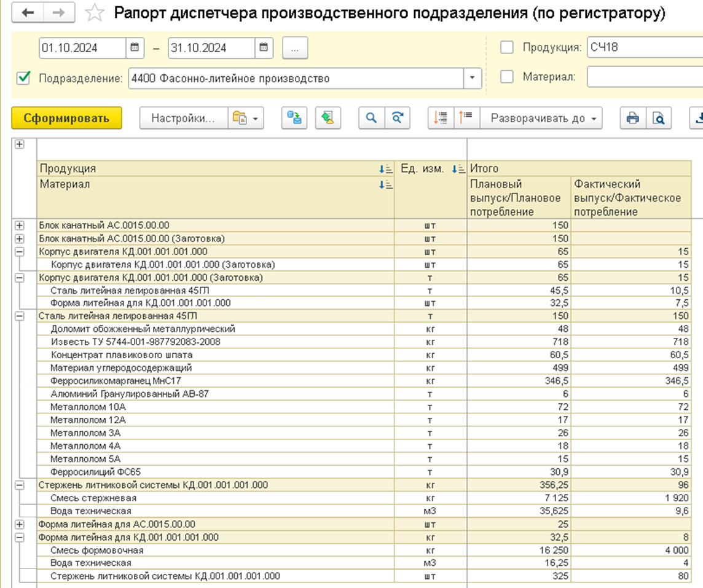
Task: Click the Сформировать button
Action: (66, 119)
